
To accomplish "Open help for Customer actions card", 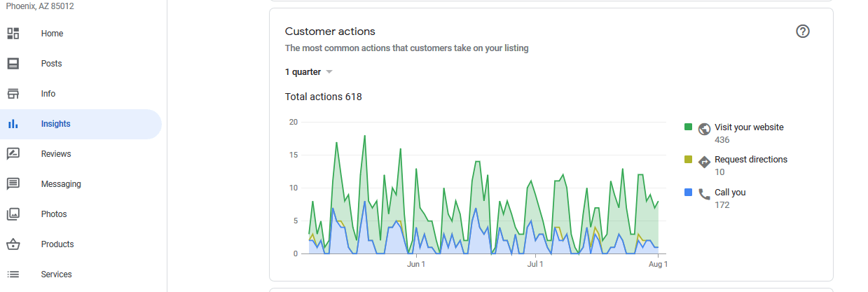I will 803,32.
